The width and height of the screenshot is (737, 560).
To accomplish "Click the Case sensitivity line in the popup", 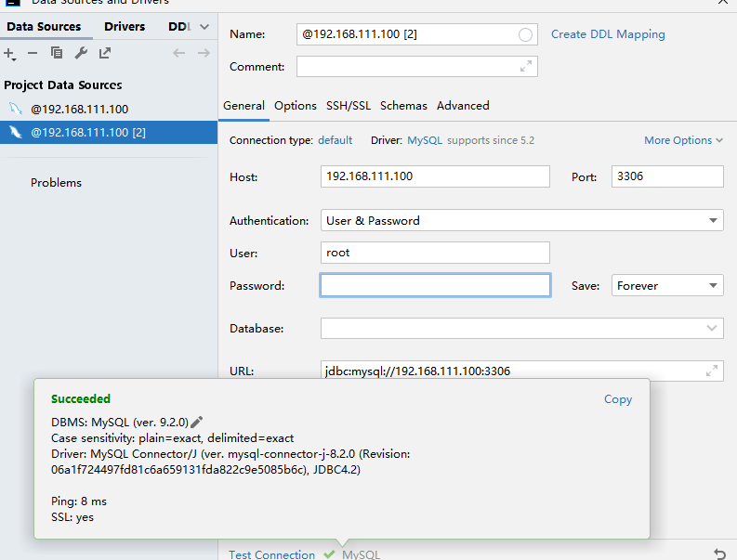I will click(x=173, y=438).
